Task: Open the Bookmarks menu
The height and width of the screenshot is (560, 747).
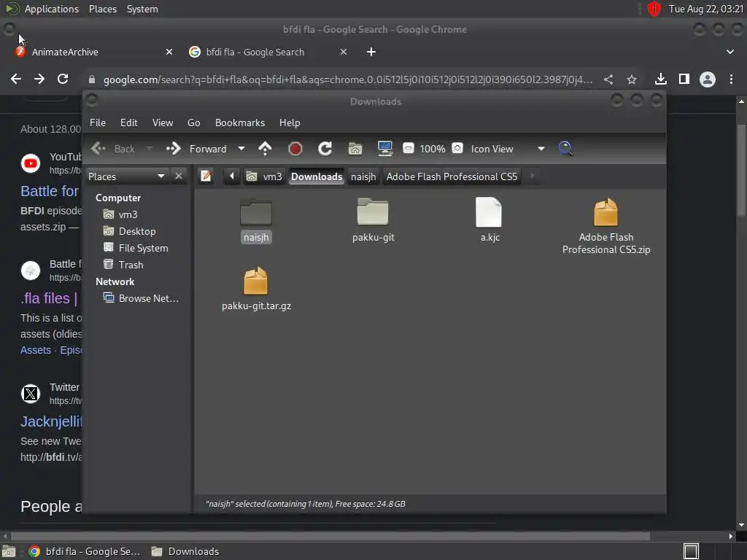Action: [x=239, y=122]
